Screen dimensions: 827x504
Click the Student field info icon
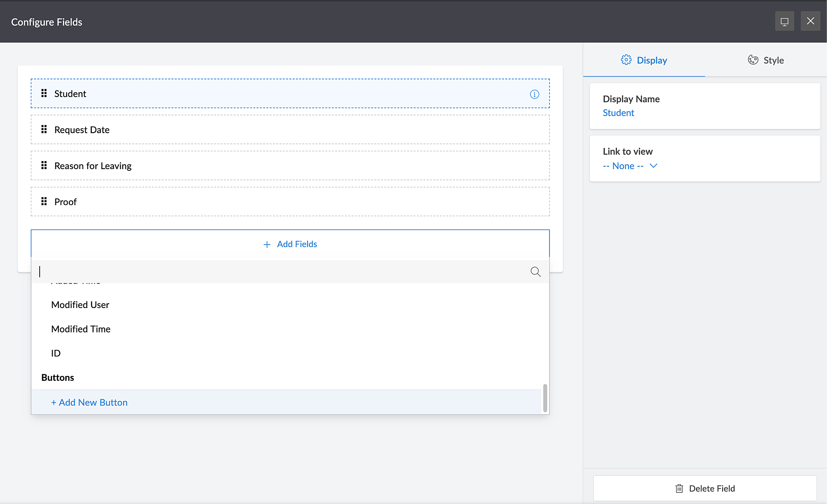click(534, 94)
